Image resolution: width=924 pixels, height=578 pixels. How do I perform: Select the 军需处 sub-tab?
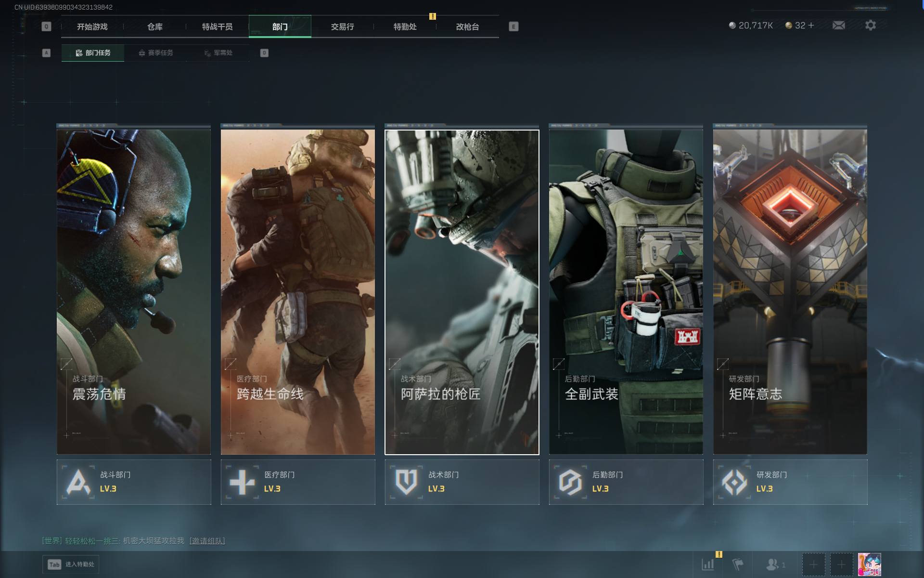tap(218, 53)
